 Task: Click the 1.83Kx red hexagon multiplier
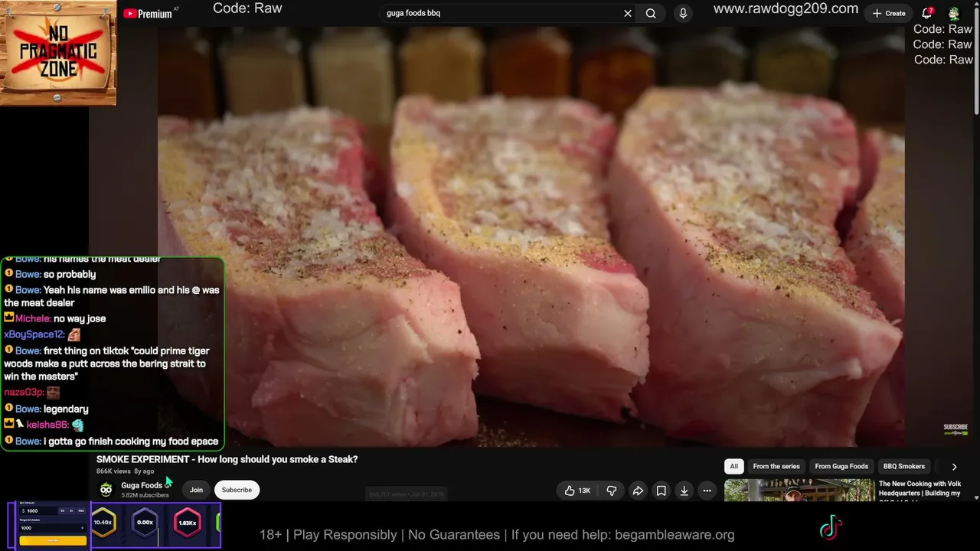tap(187, 523)
